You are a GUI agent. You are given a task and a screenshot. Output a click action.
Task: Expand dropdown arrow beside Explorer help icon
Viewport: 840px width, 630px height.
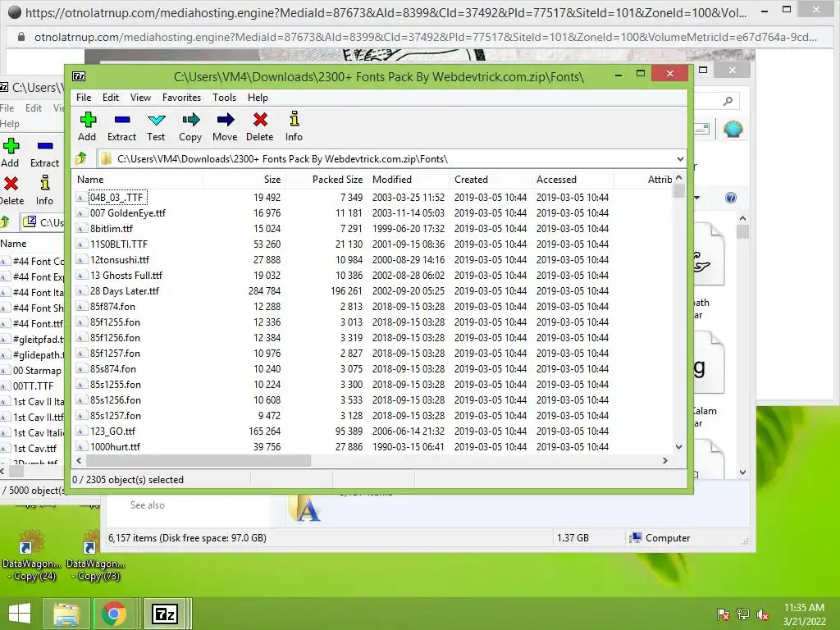coord(696,199)
